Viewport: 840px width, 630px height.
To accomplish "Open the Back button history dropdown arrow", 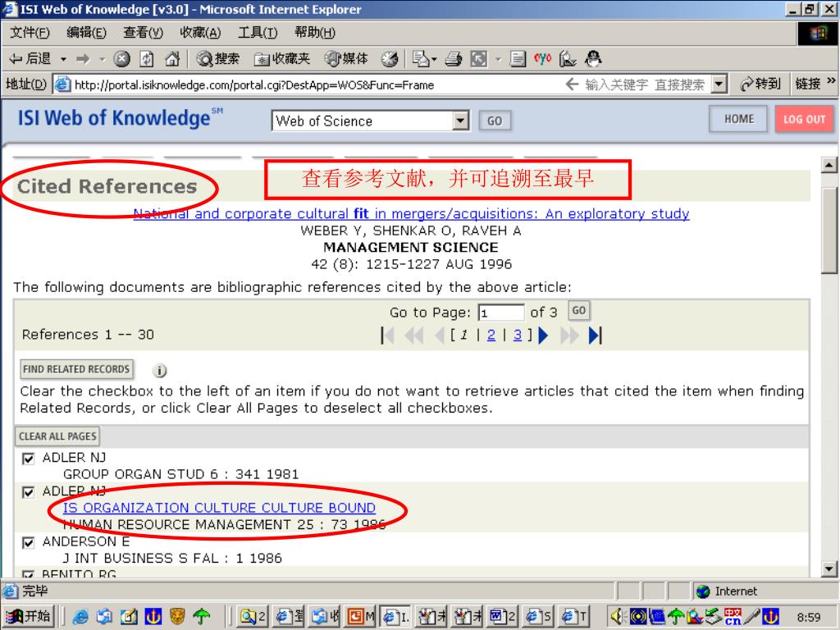I will (x=63, y=59).
